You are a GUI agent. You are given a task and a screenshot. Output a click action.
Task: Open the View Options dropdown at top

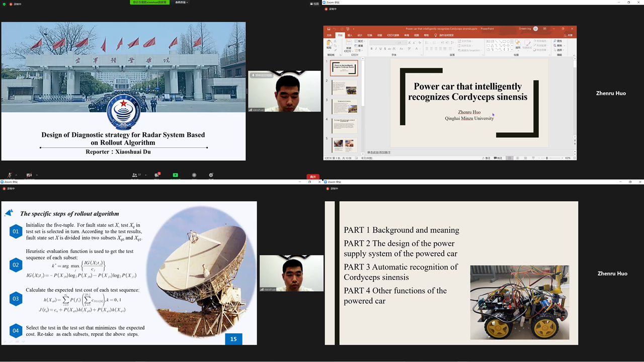click(x=181, y=3)
